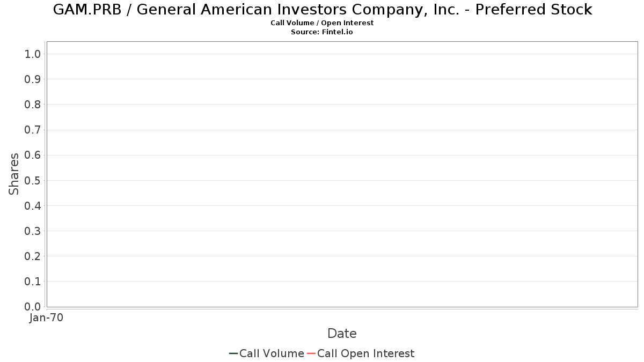Click the 0.5 Shares axis tick label
Screen dimensions: 644x362
pos(33,180)
